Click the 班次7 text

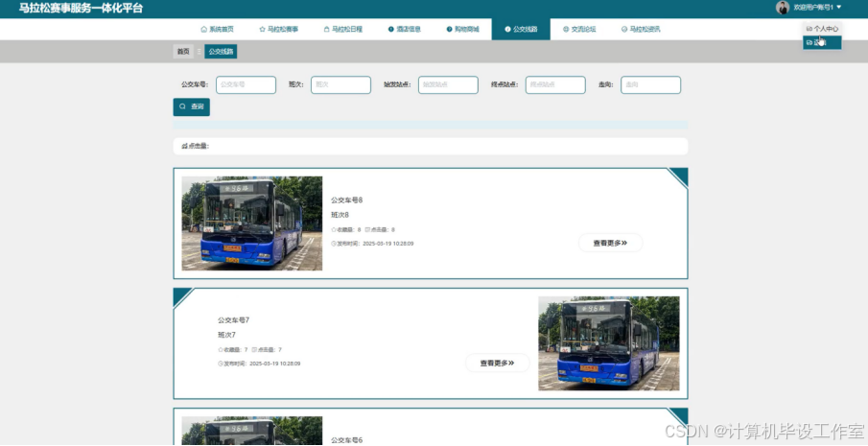tap(227, 335)
